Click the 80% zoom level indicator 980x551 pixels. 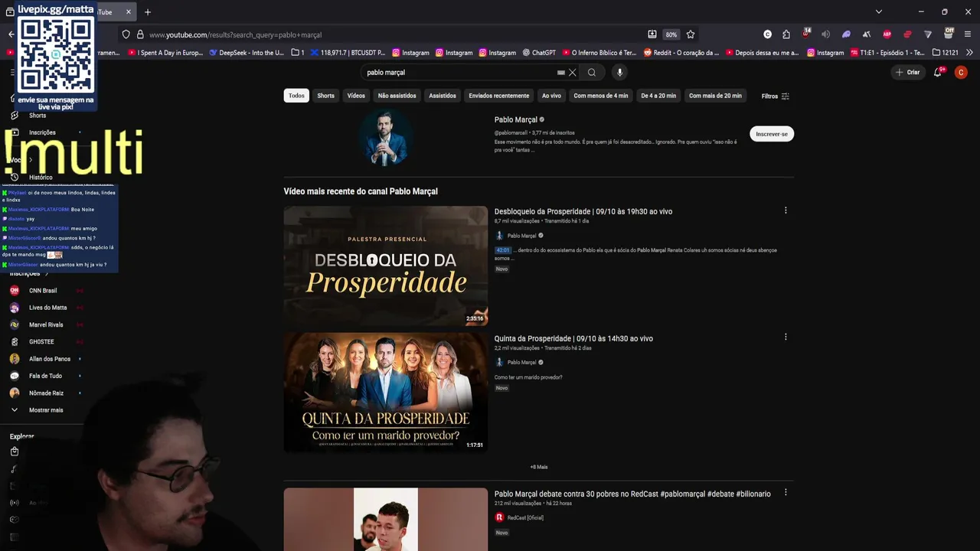point(671,34)
